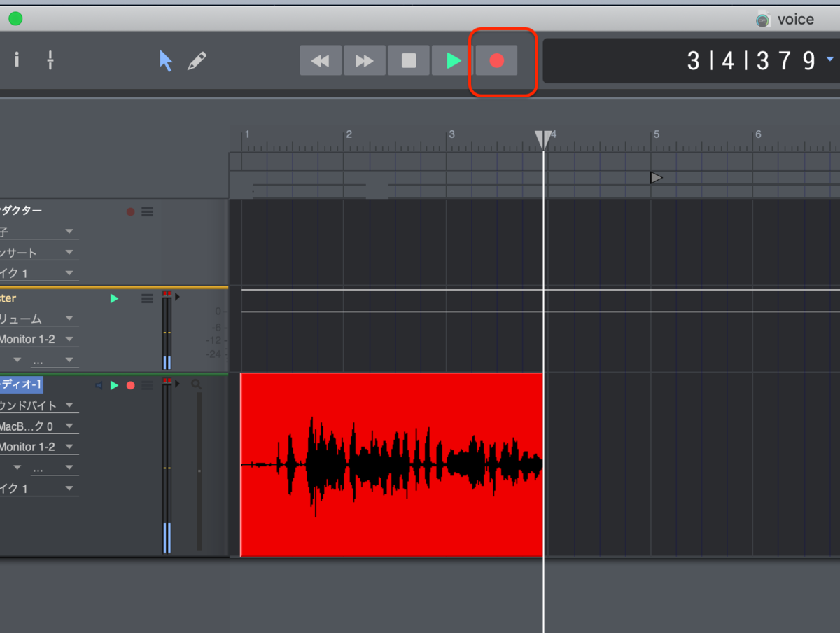Toggle record-enable on the オーディオ-1 track
840x633 pixels.
pyautogui.click(x=130, y=385)
